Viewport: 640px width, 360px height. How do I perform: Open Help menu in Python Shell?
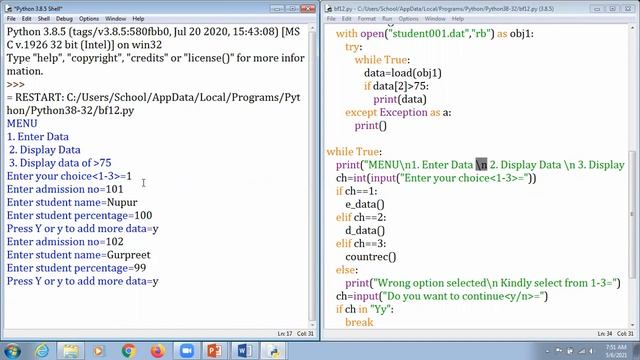[x=138, y=19]
